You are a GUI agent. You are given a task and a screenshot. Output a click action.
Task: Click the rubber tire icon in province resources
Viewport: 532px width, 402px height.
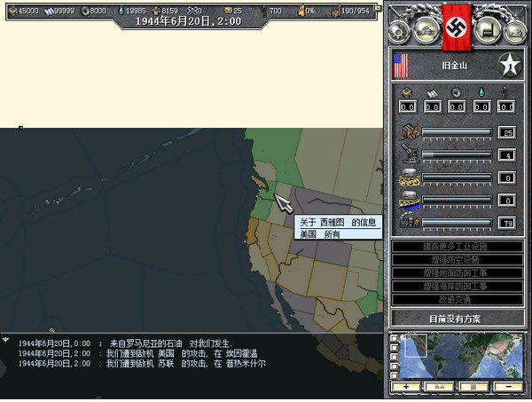pyautogui.click(x=457, y=92)
